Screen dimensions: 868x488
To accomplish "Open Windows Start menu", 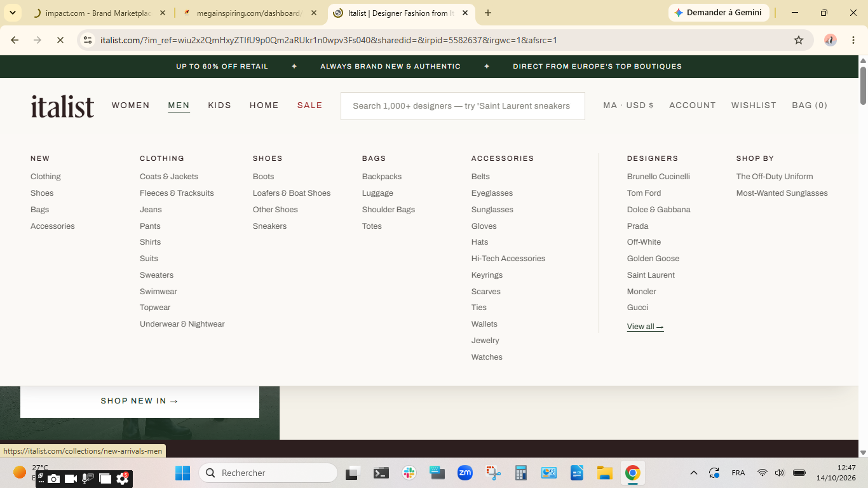I will click(182, 473).
